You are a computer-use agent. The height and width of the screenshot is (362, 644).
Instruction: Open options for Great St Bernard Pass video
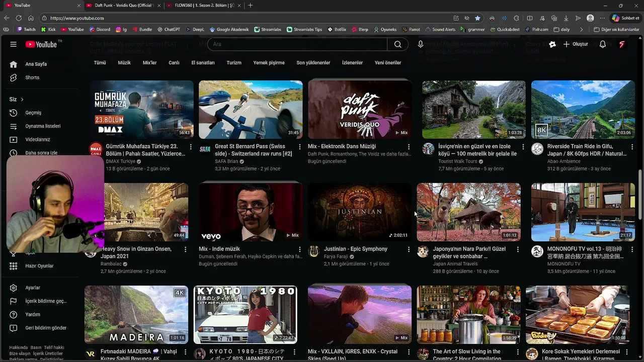tap(300, 147)
